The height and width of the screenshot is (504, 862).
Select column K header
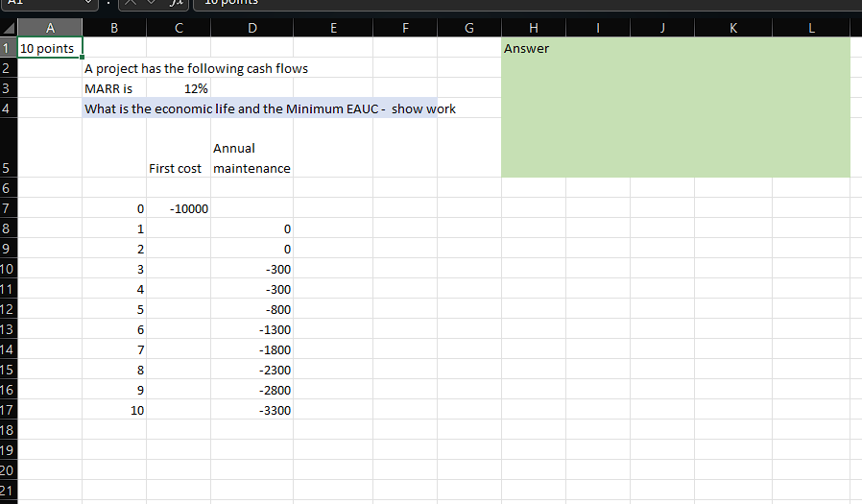pos(733,28)
